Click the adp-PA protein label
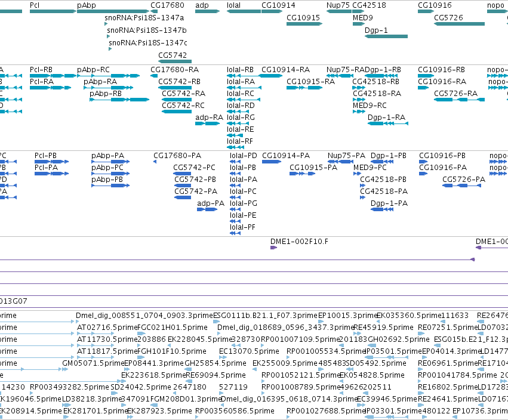This screenshot has width=508, height=420. [211, 203]
